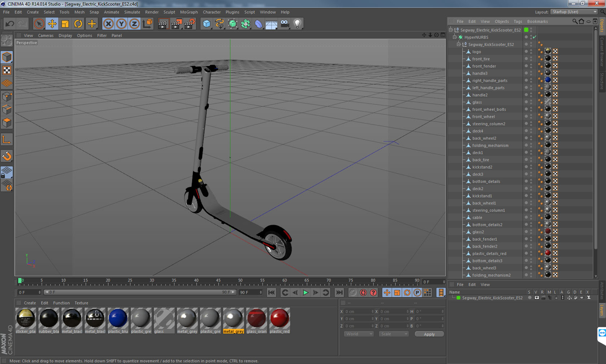Open the World coordinate system dropdown
606x364 pixels.
coord(358,334)
